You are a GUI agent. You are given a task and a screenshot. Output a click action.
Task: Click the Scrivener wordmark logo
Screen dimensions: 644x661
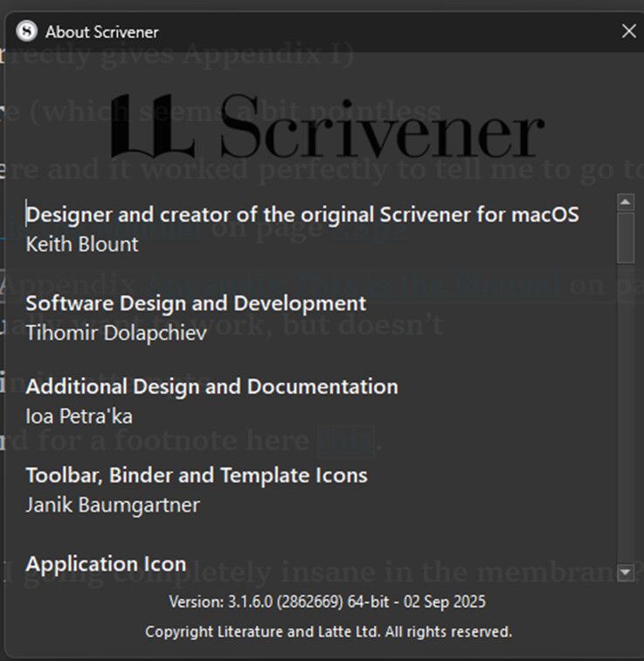click(x=383, y=133)
